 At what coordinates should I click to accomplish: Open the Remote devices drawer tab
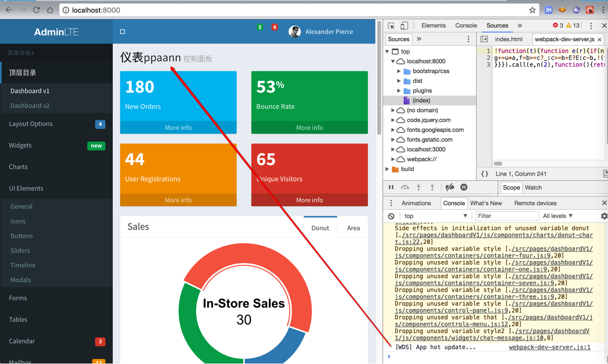point(535,203)
